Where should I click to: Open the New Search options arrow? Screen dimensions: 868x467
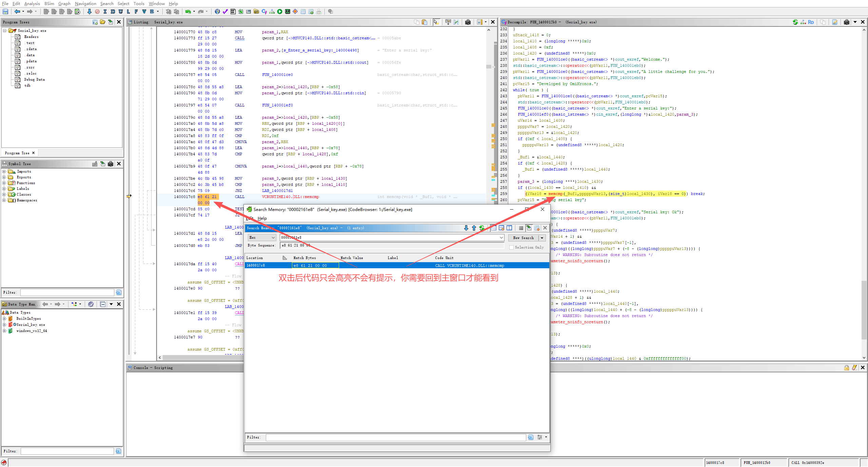542,238
